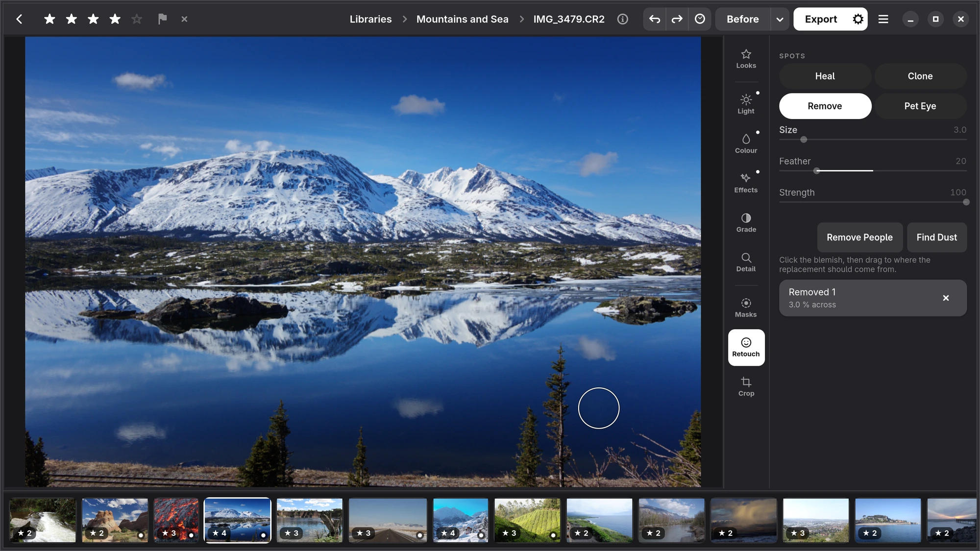The width and height of the screenshot is (980, 551).
Task: Open Libraries in the breadcrumb
Action: (370, 19)
